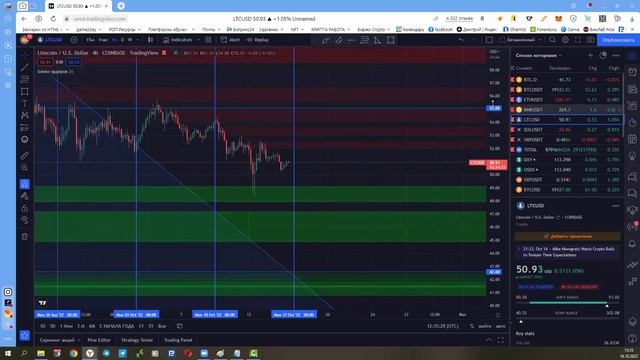
Task: Select the ruler measure tool
Action: pos(25,156)
